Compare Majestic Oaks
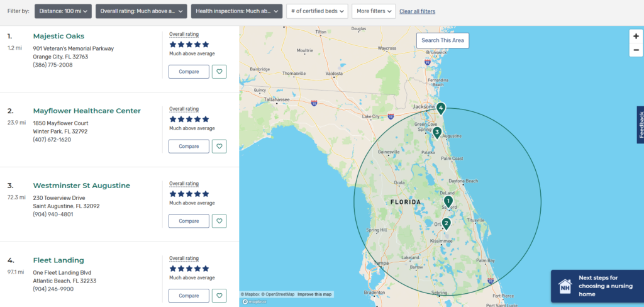The height and width of the screenshot is (307, 644). (x=189, y=72)
